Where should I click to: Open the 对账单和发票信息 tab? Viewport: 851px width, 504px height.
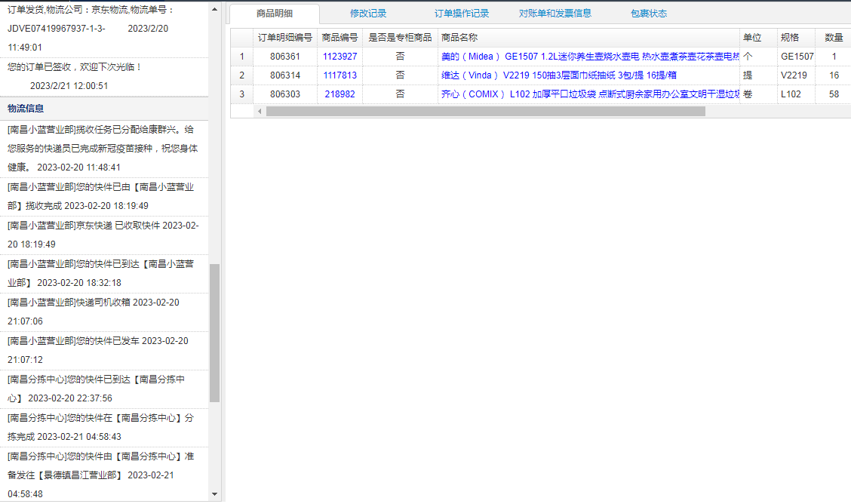[x=555, y=14]
